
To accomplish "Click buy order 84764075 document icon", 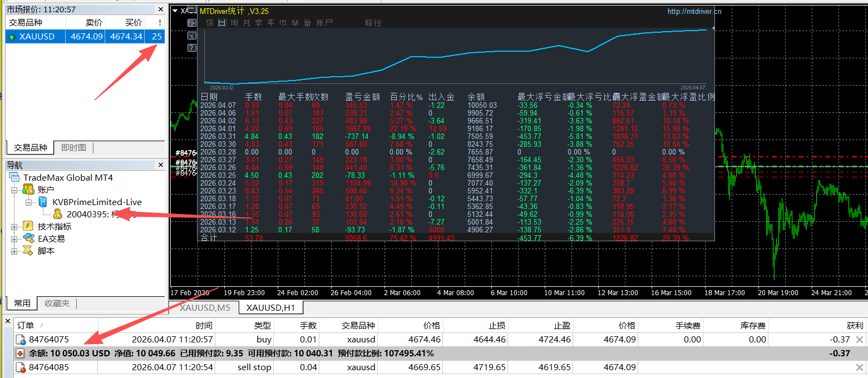I will coord(21,340).
